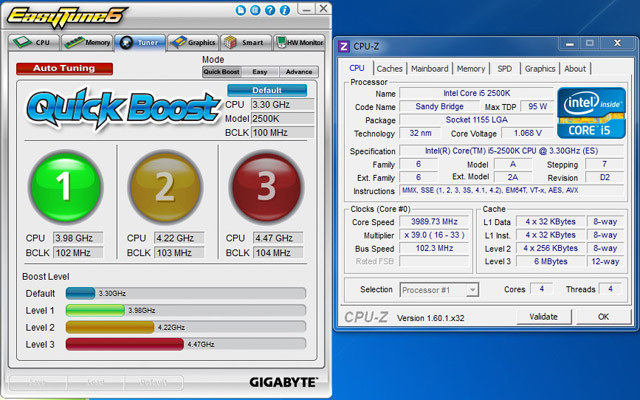Screen dimensions: 640x400
Task: Close the EasyTune6 window
Action: [323, 9]
